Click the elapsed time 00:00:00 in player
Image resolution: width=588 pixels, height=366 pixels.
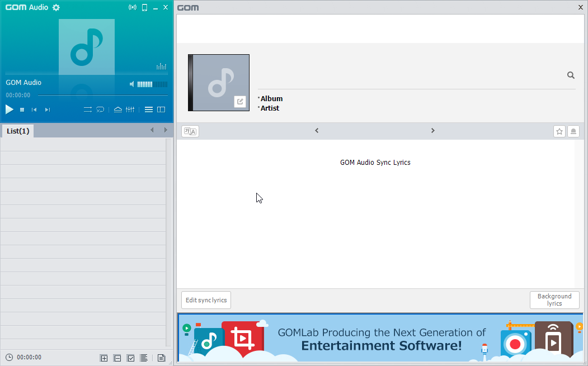[18, 95]
